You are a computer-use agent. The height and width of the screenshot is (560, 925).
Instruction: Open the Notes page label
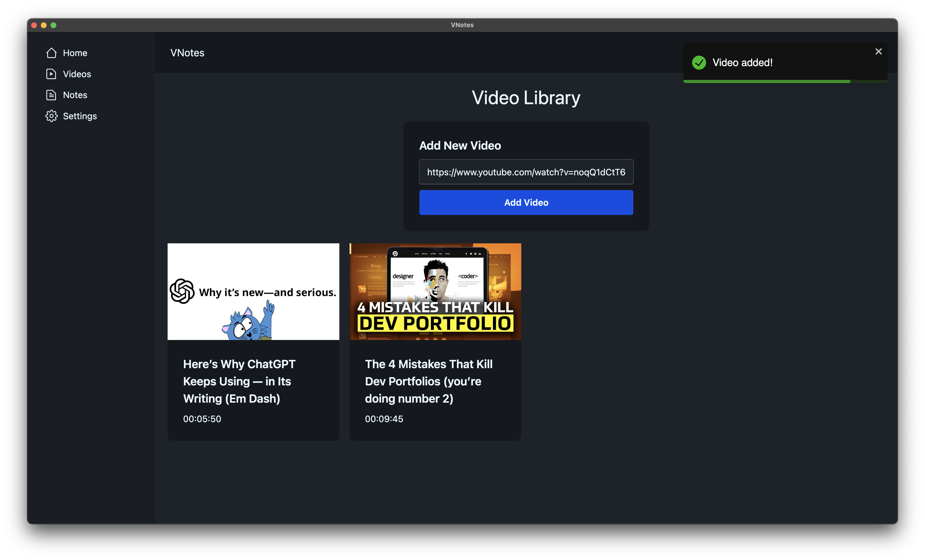click(75, 95)
